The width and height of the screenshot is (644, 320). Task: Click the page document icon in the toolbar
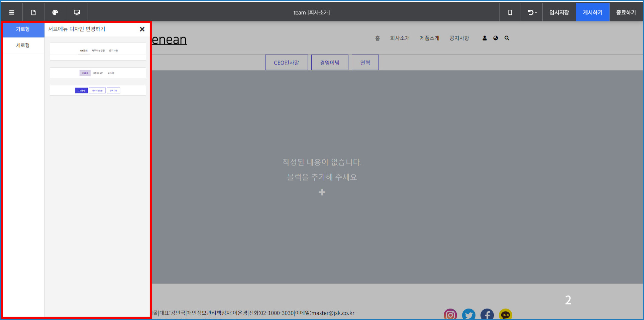tap(33, 12)
